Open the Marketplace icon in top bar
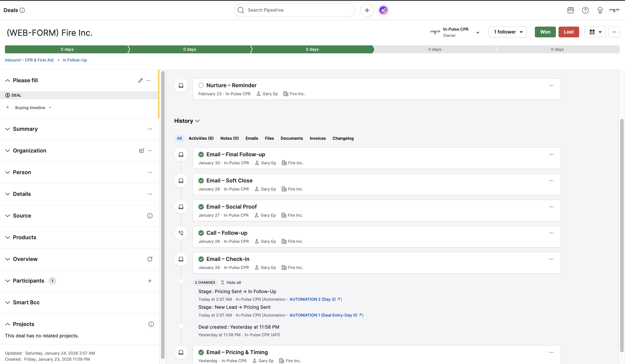 pyautogui.click(x=570, y=10)
